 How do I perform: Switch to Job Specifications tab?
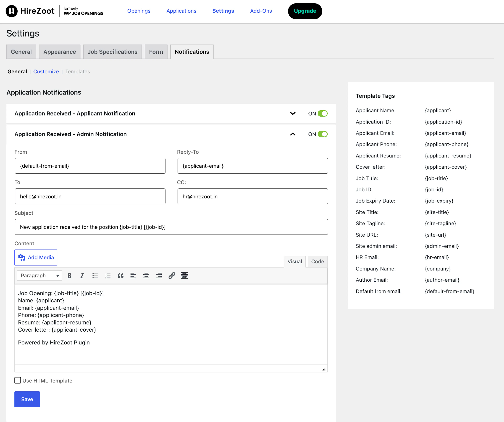(x=112, y=52)
